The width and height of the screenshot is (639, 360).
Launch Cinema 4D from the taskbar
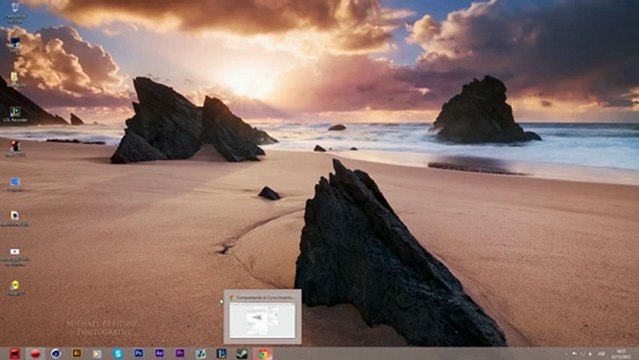click(x=56, y=353)
